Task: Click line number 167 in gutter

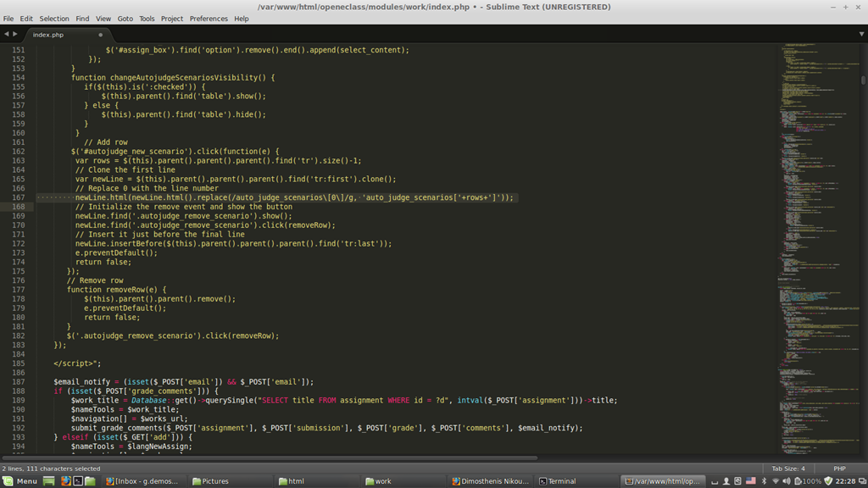Action: pyautogui.click(x=19, y=197)
